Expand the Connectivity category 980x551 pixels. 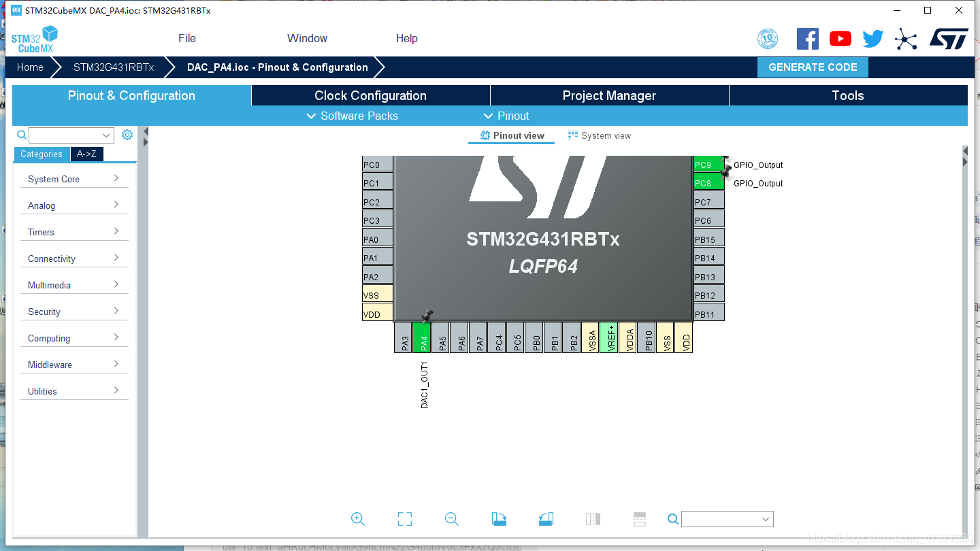(74, 258)
